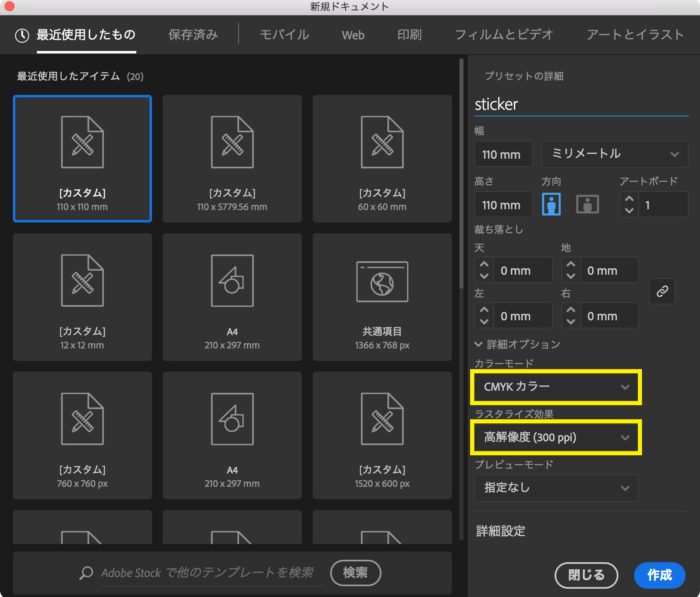Increase left (左) bleed value
This screenshot has width=700, height=597.
click(484, 309)
